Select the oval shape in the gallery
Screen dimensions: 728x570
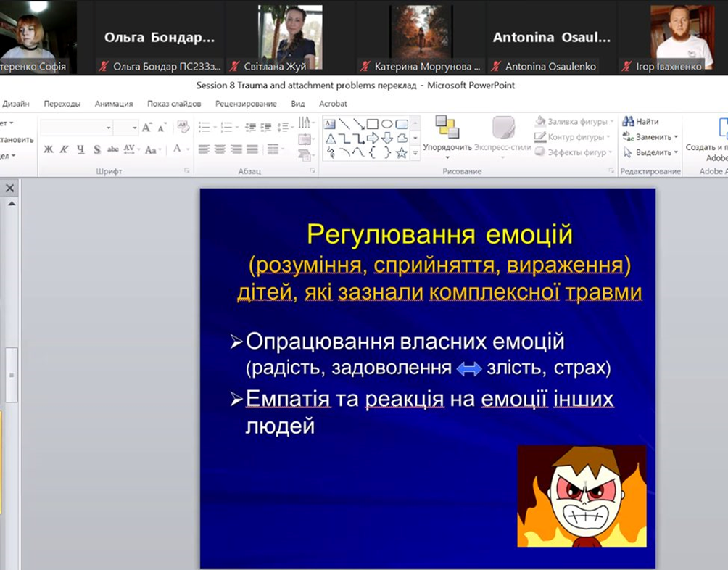click(x=386, y=124)
